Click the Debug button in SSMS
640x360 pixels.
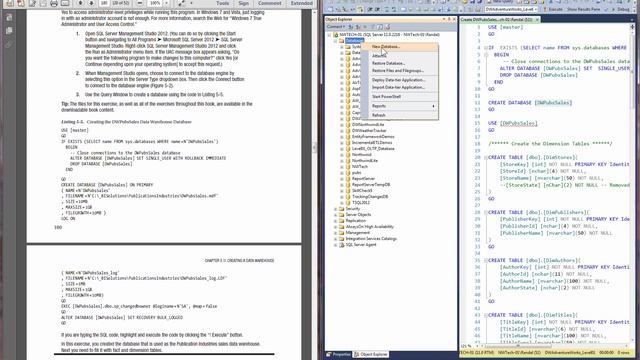621,9
